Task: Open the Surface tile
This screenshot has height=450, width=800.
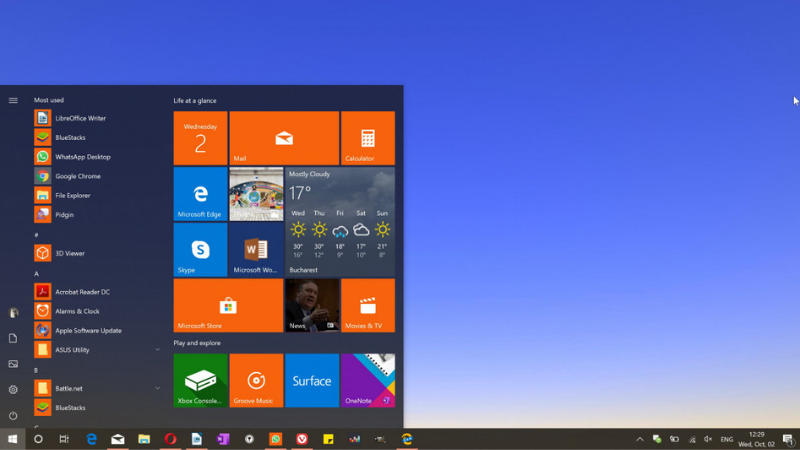Action: tap(312, 381)
